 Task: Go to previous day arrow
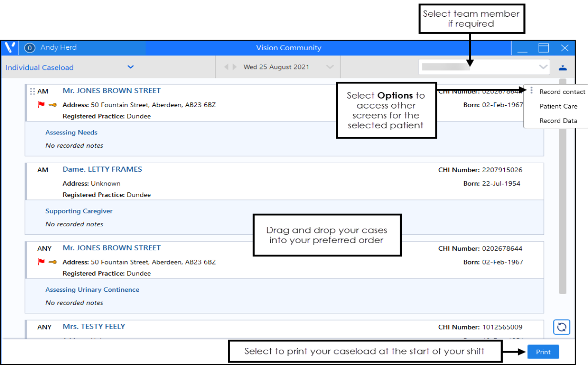[x=227, y=67]
